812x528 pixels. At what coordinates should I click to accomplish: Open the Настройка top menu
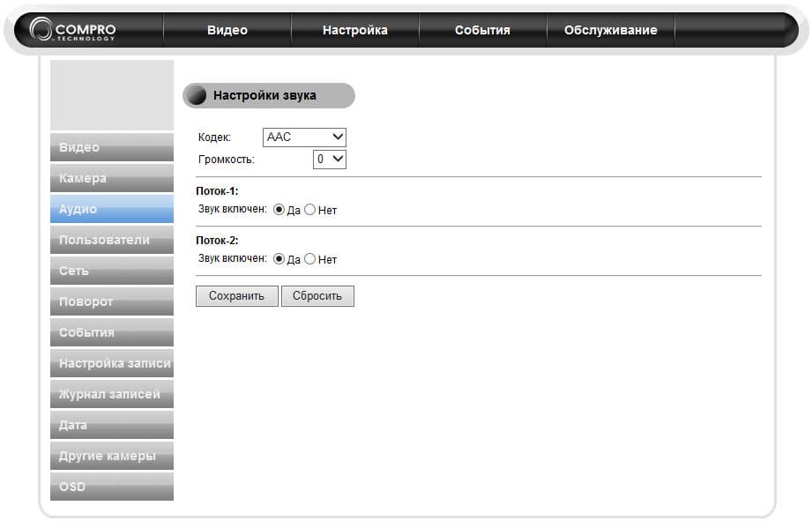[354, 30]
